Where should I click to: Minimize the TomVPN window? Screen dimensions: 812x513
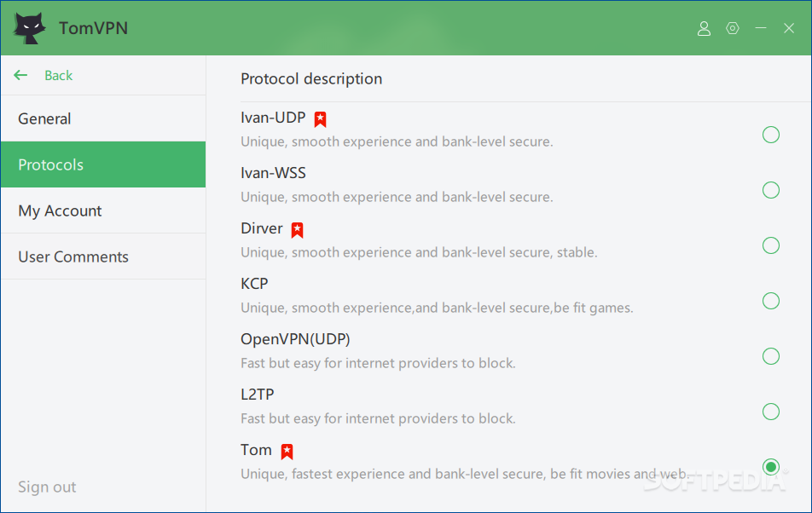pyautogui.click(x=761, y=28)
